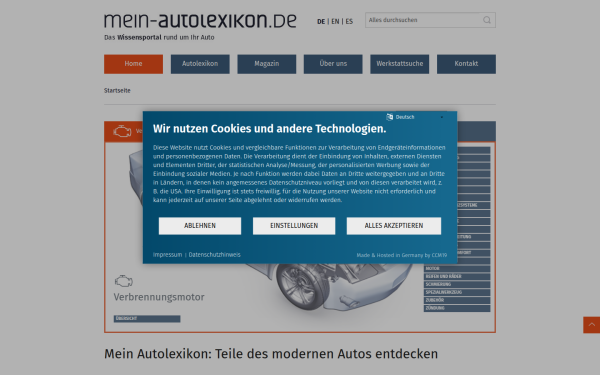Select the Motor category entry

pos(457,269)
